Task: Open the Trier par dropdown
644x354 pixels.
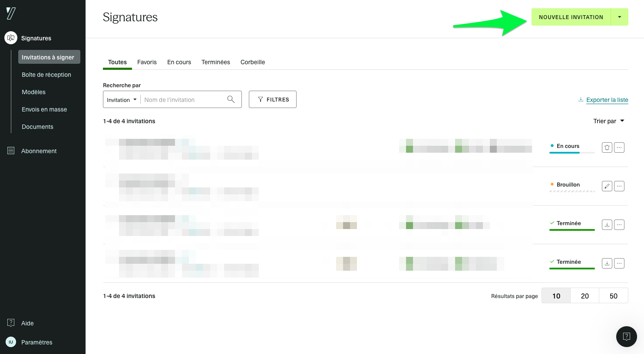Action: point(608,121)
